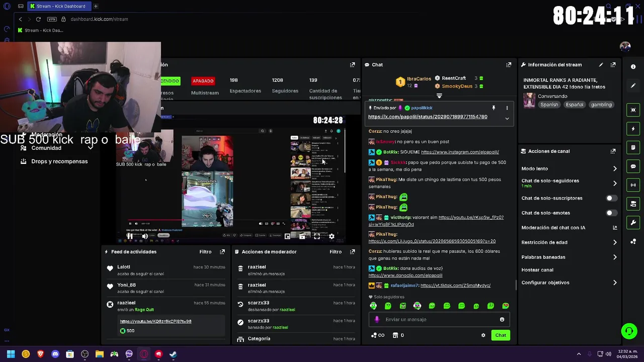644x362 pixels.
Task: Enter fullscreen in preview player
Action: tap(317, 236)
